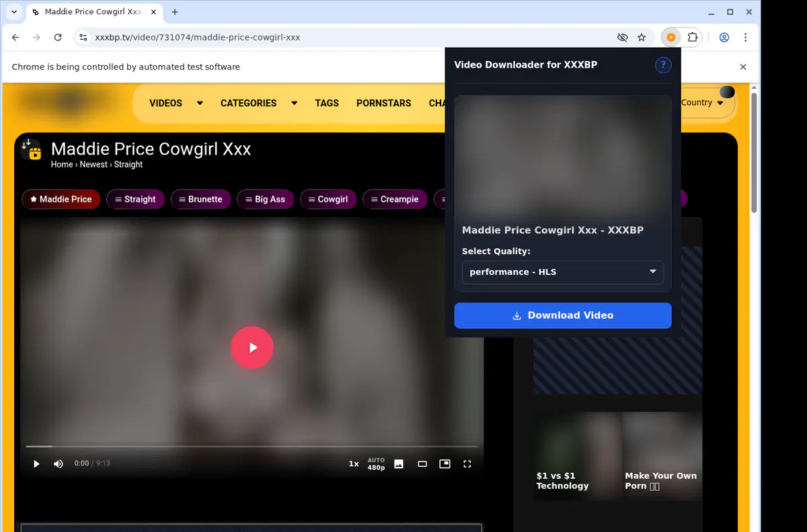Select the current browser tab
This screenshot has width=807, height=532.
click(x=93, y=12)
